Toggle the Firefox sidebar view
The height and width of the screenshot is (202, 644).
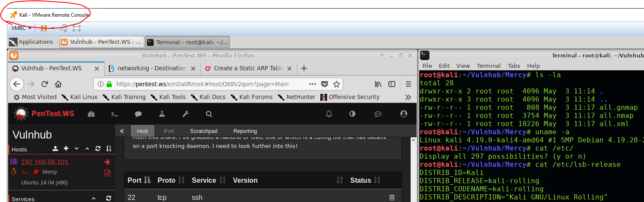point(391,84)
